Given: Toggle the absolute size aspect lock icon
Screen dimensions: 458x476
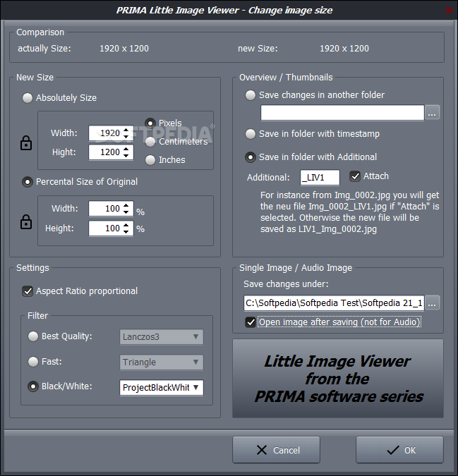Looking at the screenshot, I should click(26, 142).
